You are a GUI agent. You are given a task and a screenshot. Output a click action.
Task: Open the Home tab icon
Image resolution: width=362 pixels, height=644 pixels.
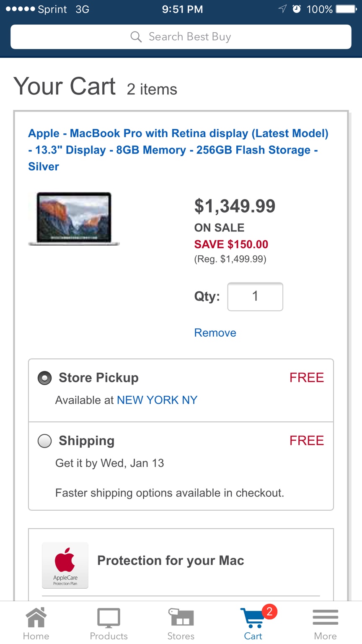pos(36,618)
